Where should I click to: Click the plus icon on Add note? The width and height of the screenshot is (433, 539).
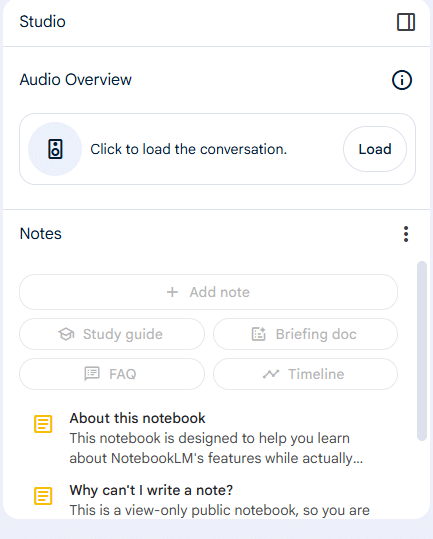tap(172, 292)
